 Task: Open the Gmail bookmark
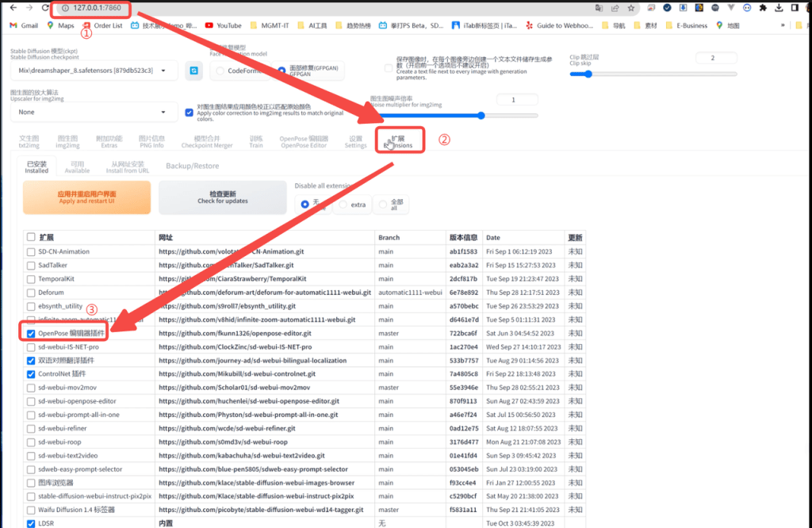pos(24,25)
